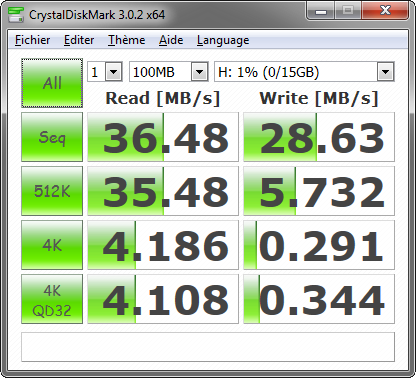Start the 4K QD32 test
The height and width of the screenshot is (378, 416).
52,299
